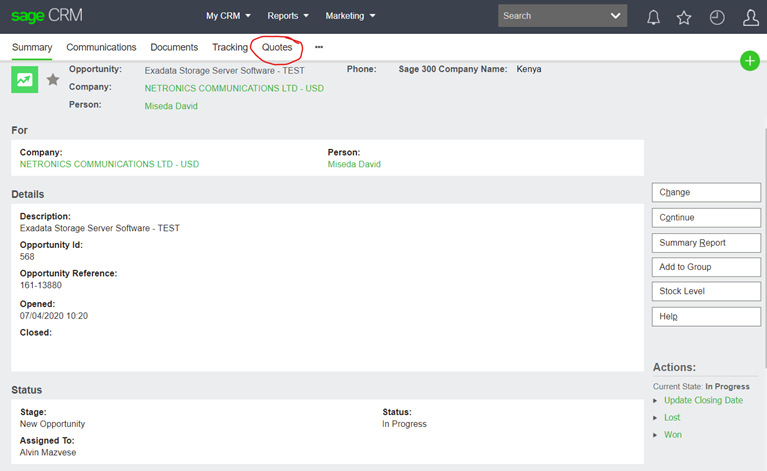
Task: Click the Change button
Action: tap(706, 192)
